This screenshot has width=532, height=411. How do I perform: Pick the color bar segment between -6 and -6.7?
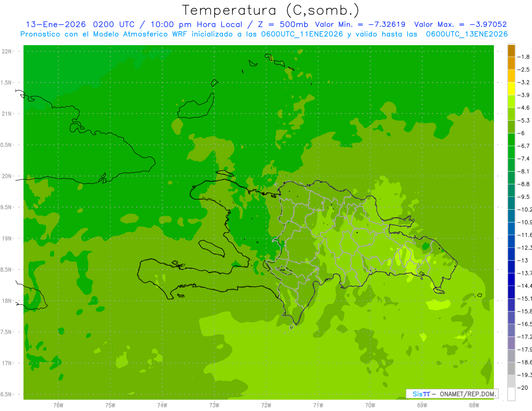[511, 140]
